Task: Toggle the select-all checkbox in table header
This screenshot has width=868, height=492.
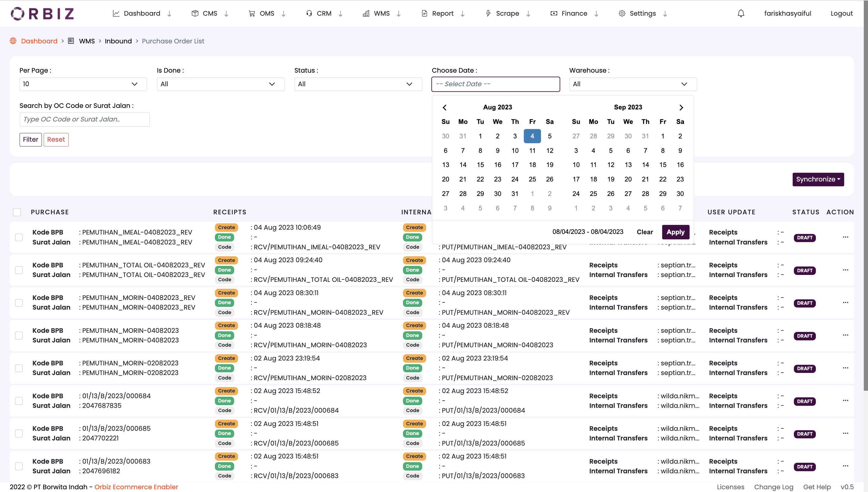Action: click(17, 212)
